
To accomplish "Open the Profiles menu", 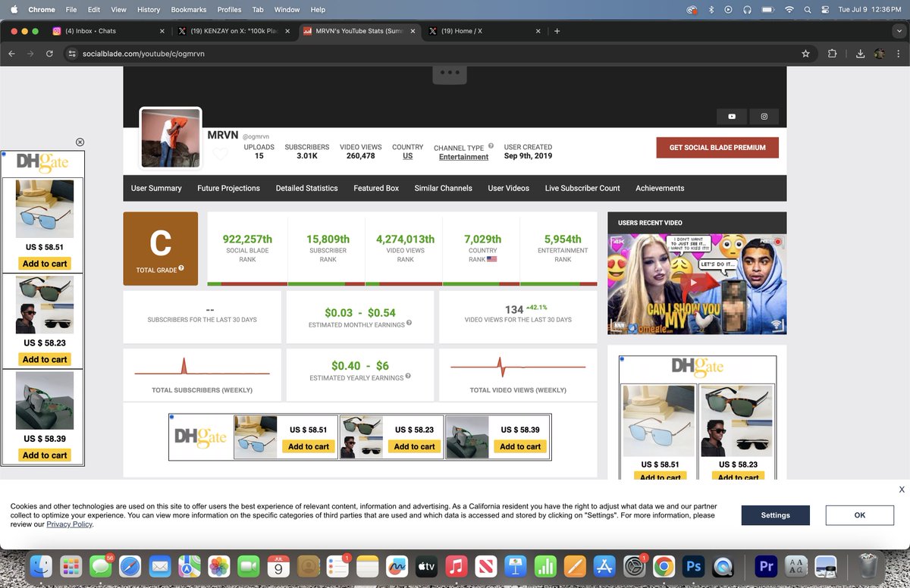I will [x=229, y=9].
